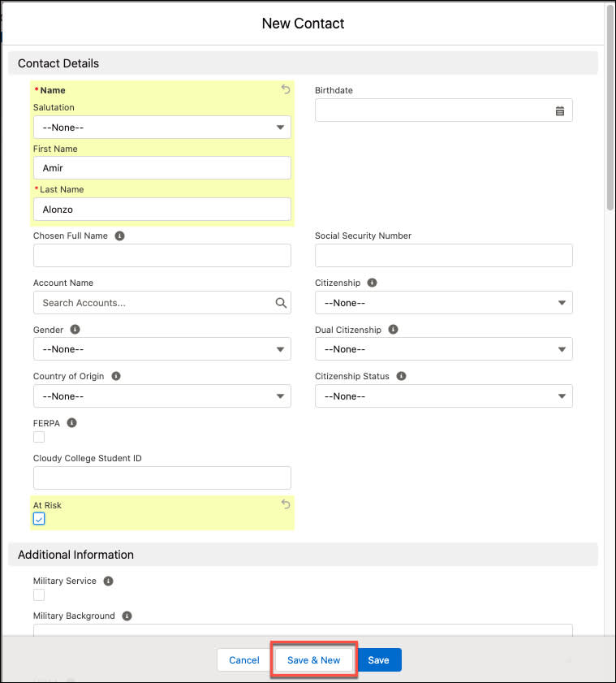Click the info icon next to Gender
The width and height of the screenshot is (616, 683).
pos(75,329)
